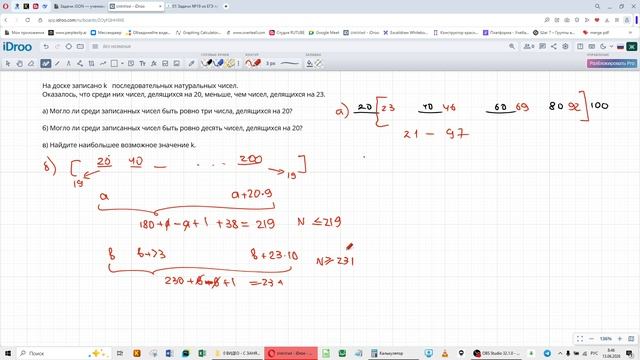Select the compass geometry tool
Viewport: 640px width, 360px height.
click(x=69, y=64)
